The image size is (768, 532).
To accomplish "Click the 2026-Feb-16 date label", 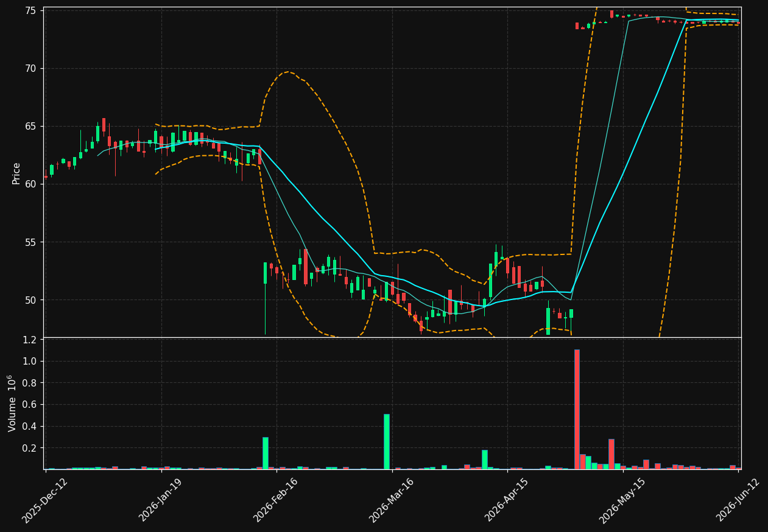I will [x=275, y=500].
